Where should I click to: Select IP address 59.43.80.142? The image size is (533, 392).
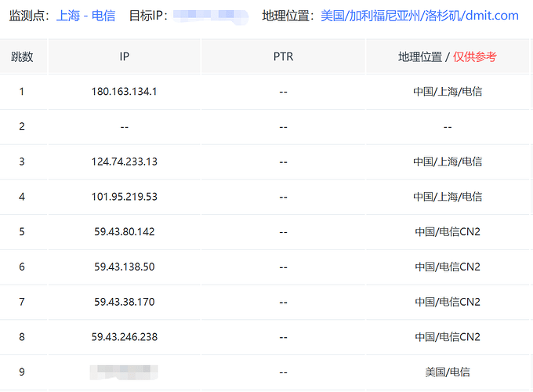click(x=125, y=231)
